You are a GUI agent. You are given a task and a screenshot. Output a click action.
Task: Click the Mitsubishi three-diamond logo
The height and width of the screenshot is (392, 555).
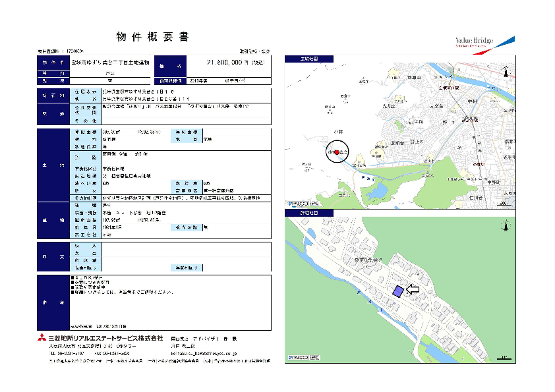pos(42,337)
